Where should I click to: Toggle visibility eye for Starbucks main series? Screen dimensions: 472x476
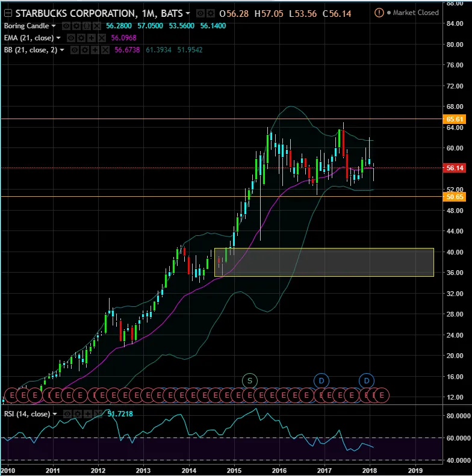coord(200,13)
